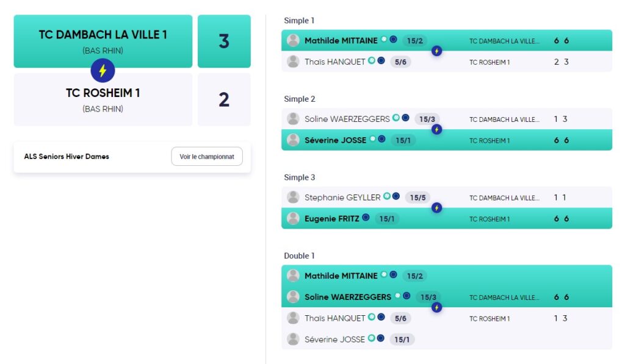Click Séverine JOSSE's avatar in Double 1
The width and height of the screenshot is (625, 364).
click(294, 339)
